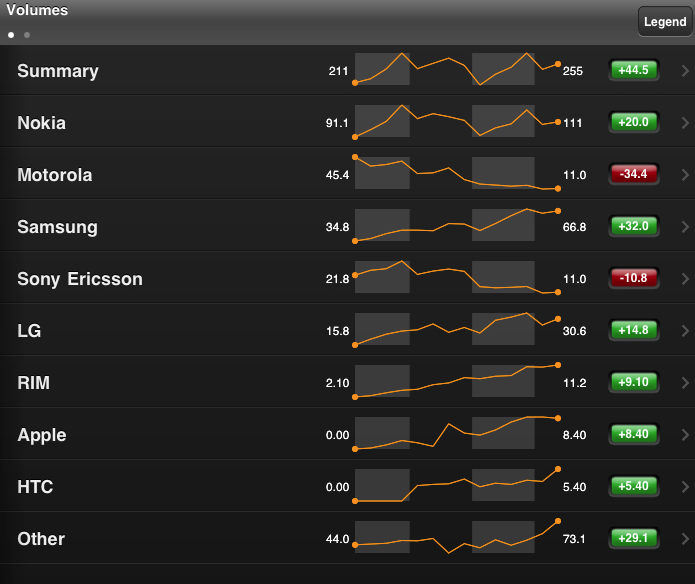
Task: Select the Motorola row label
Action: 55,175
